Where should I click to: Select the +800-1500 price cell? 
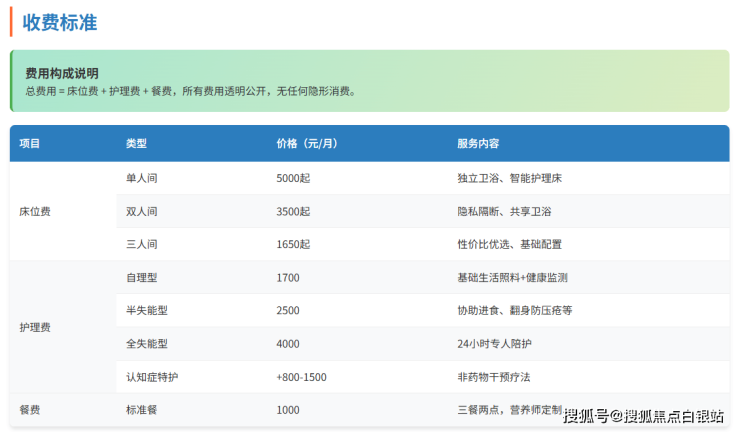click(x=301, y=377)
